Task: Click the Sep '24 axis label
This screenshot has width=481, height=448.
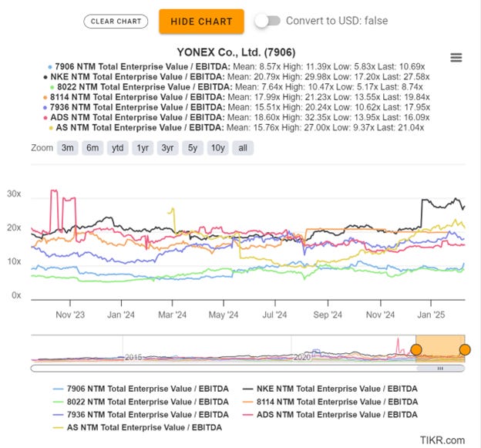Action: [328, 315]
